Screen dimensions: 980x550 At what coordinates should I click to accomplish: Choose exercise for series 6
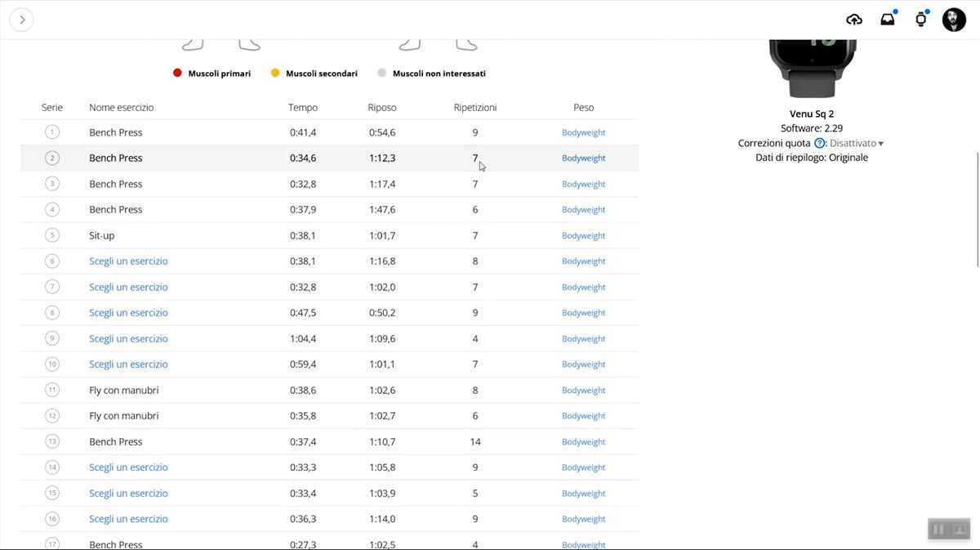(x=128, y=262)
